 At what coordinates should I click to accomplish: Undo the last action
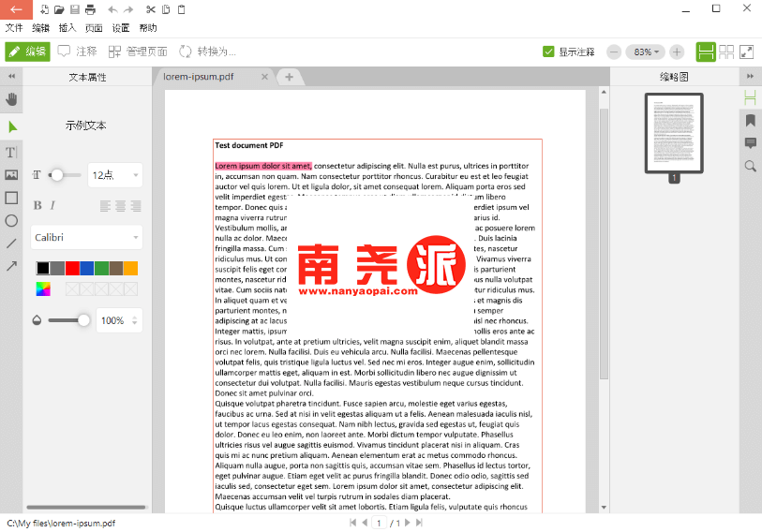112,9
